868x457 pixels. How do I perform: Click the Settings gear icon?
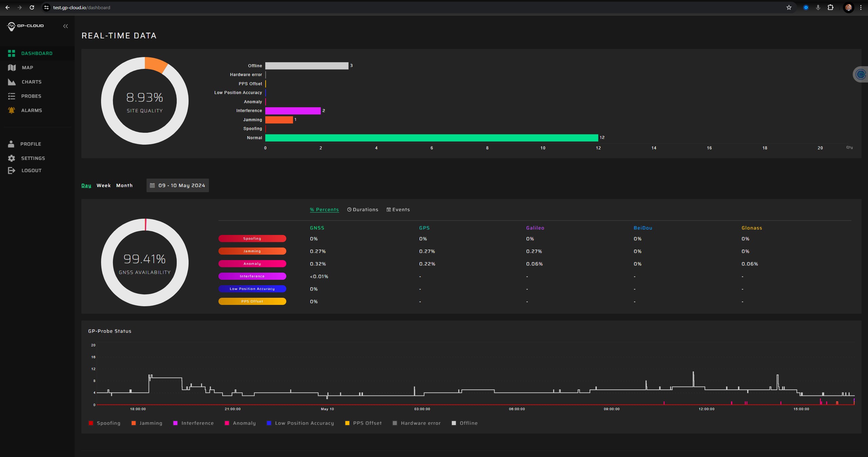click(x=12, y=158)
